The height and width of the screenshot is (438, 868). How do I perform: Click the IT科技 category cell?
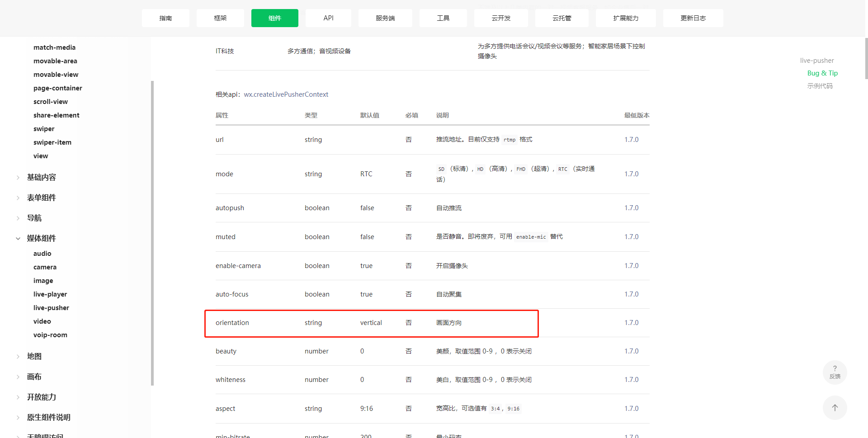click(x=225, y=51)
